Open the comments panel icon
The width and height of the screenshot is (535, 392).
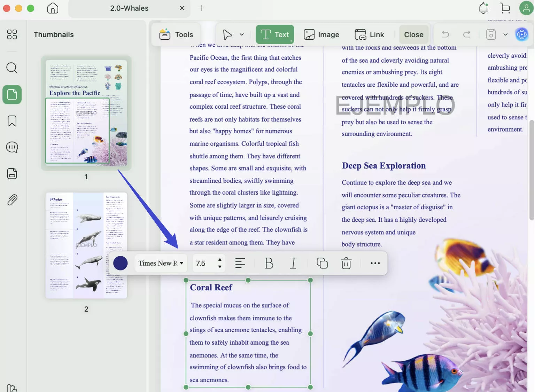12,147
